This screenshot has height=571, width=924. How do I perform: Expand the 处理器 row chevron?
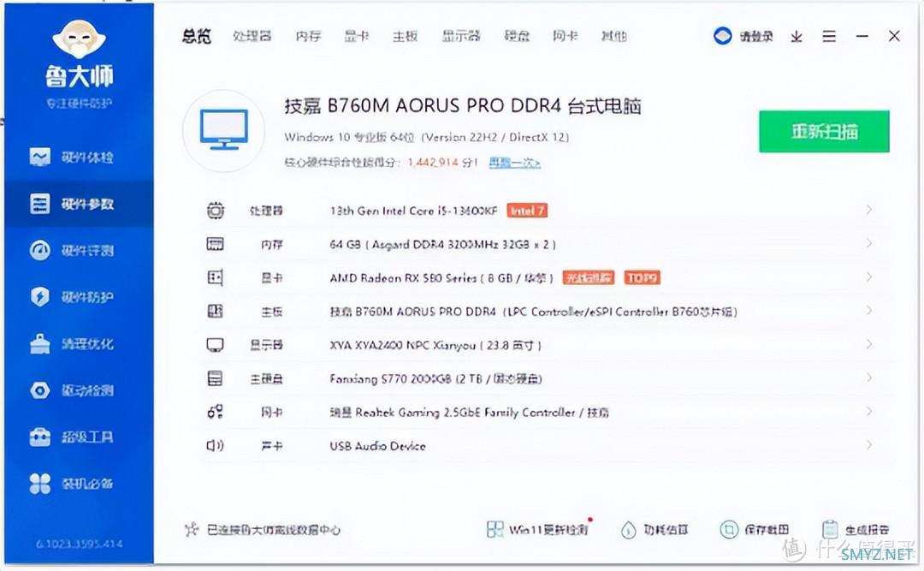tap(868, 210)
